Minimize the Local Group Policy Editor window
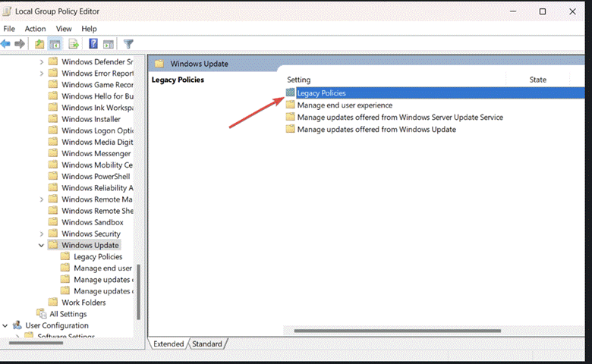 pos(513,11)
